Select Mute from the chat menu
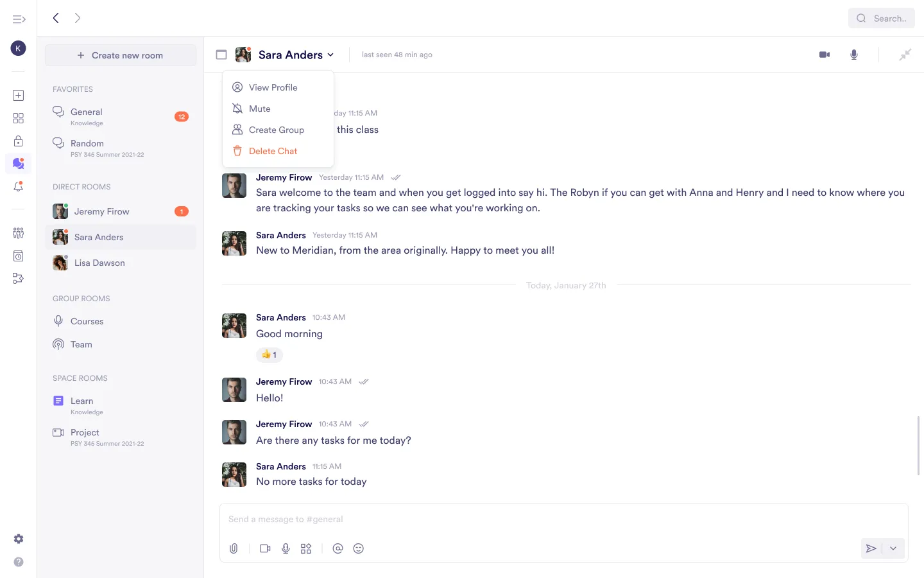 [x=260, y=109]
